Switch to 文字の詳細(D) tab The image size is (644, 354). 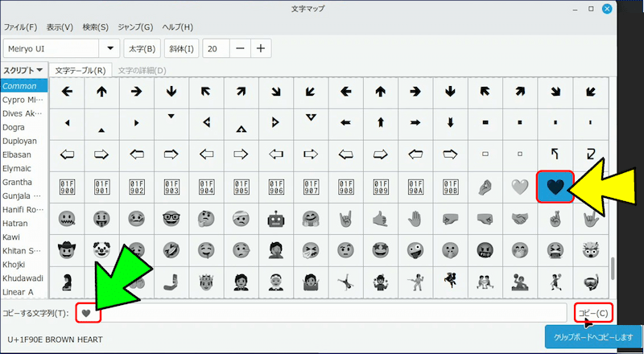(142, 71)
